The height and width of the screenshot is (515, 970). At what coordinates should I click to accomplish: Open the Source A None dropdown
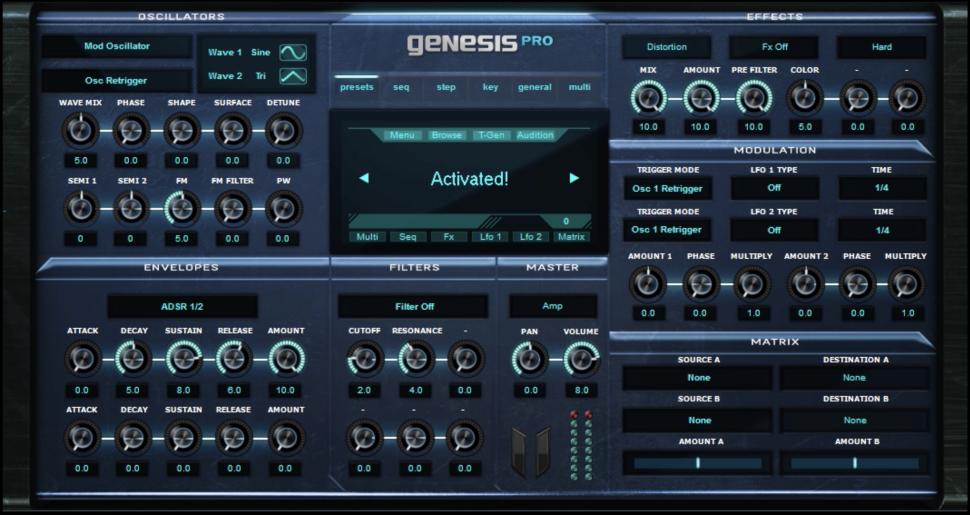[x=698, y=378]
